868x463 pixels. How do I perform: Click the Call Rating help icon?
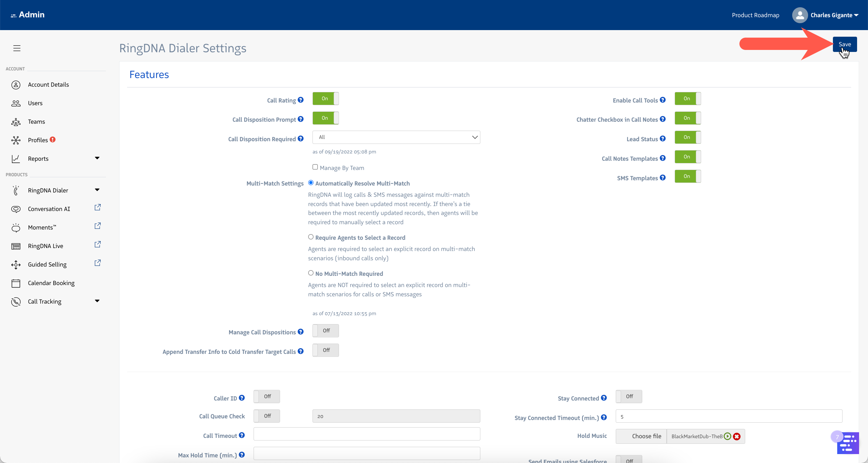click(x=301, y=100)
